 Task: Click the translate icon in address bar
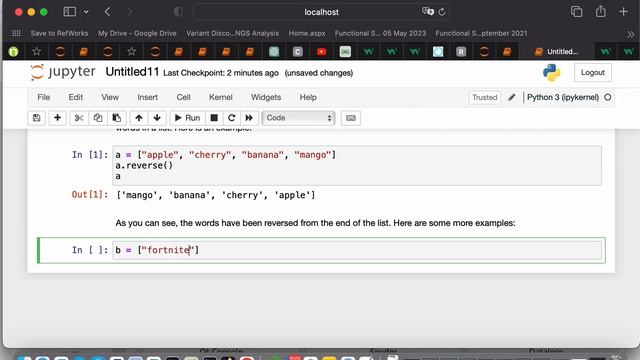pos(427,11)
